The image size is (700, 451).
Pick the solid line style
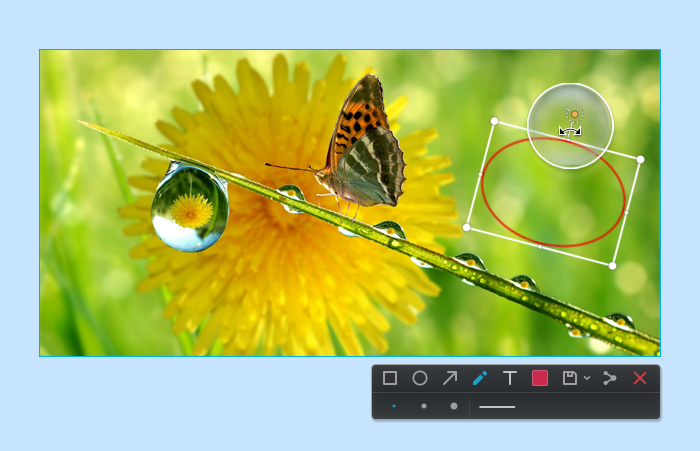pos(497,407)
